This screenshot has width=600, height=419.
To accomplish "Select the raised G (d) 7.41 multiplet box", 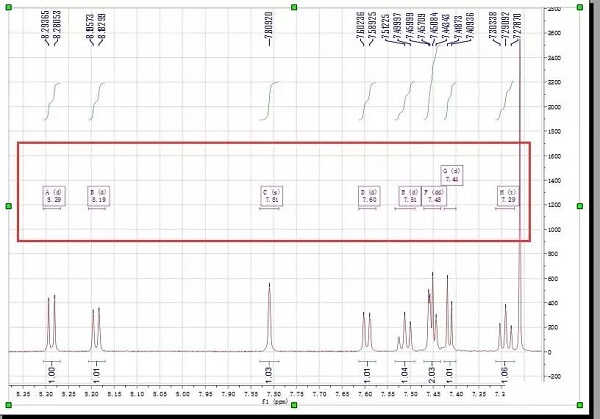I will 451,175.
